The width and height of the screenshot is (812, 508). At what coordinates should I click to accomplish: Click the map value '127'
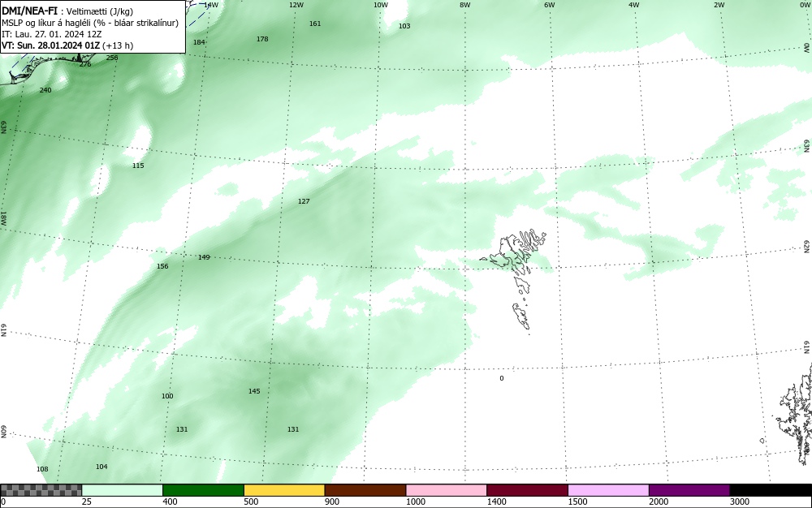point(304,201)
